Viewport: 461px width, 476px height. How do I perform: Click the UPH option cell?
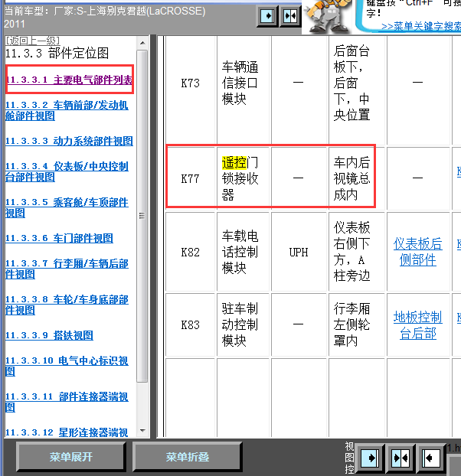click(x=299, y=252)
